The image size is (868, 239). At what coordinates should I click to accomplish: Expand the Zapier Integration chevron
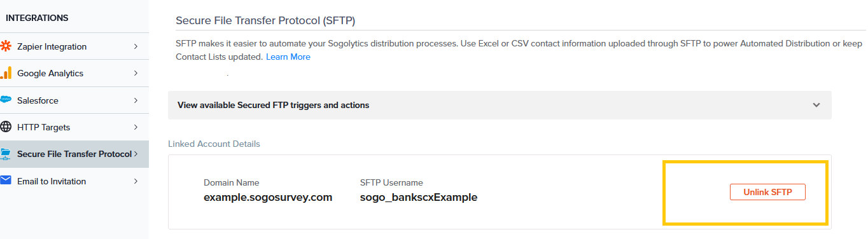pos(136,46)
